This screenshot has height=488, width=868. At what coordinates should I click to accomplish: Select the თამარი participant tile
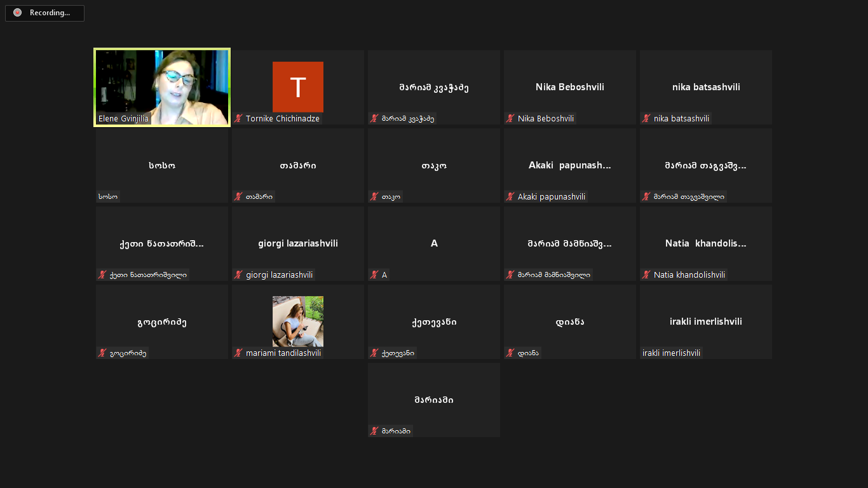click(297, 166)
